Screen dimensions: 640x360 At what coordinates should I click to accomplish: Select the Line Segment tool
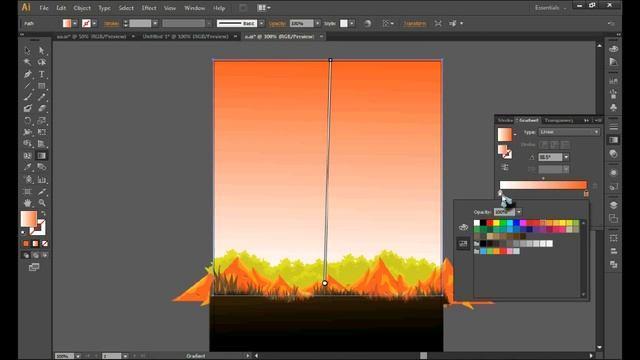click(27, 86)
